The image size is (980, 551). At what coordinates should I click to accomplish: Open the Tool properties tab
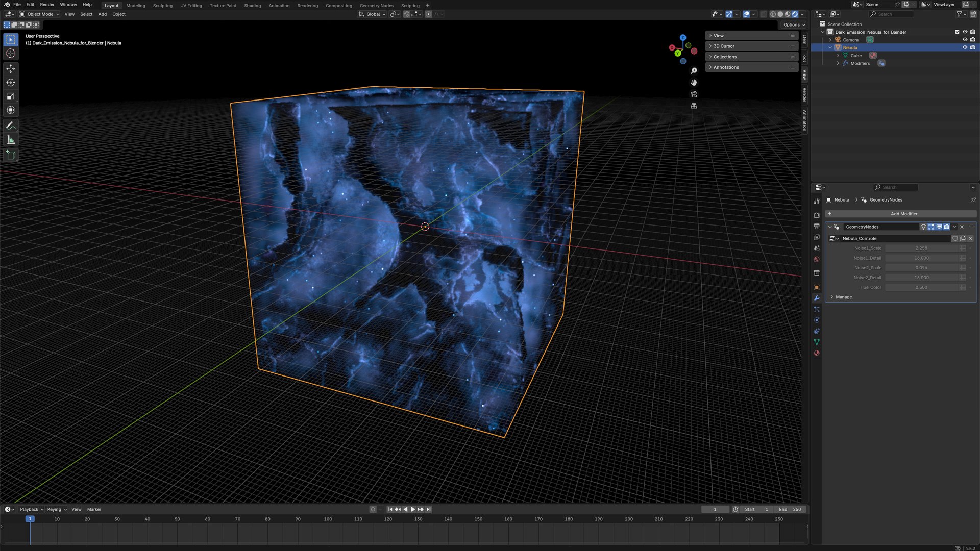pos(817,201)
